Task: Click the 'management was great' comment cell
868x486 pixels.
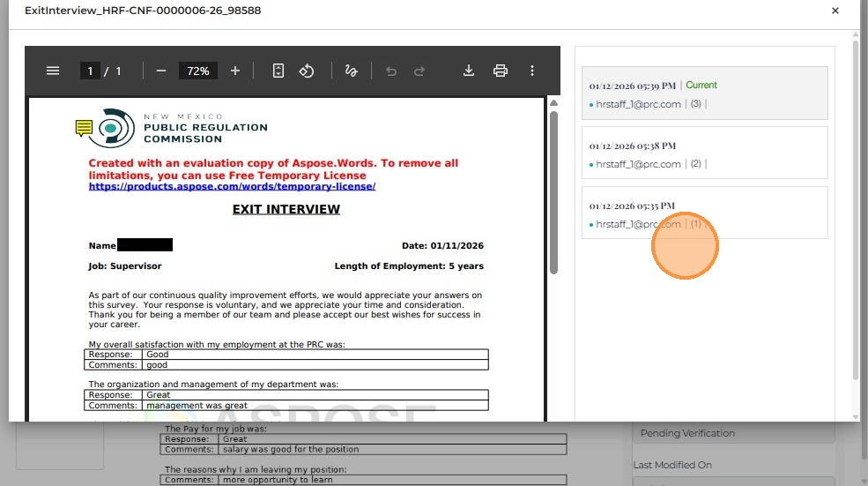Action: click(315, 406)
